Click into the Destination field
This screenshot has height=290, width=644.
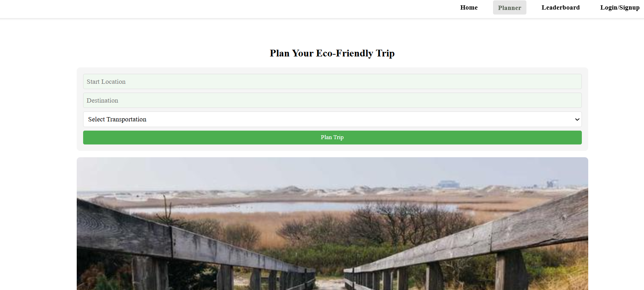(x=332, y=100)
